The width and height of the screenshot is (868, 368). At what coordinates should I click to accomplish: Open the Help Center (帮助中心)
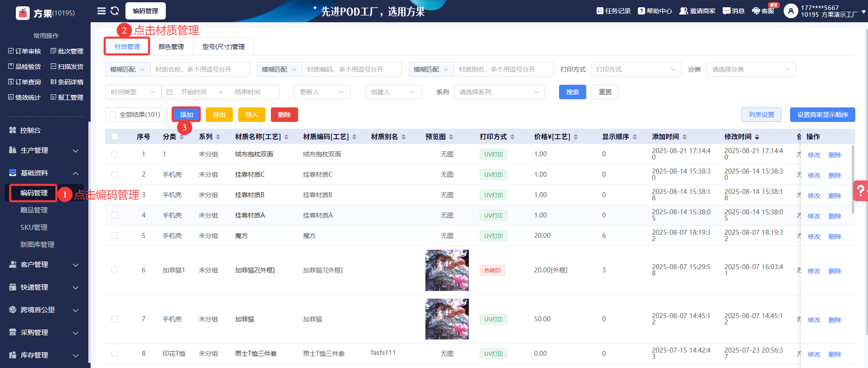click(x=655, y=11)
